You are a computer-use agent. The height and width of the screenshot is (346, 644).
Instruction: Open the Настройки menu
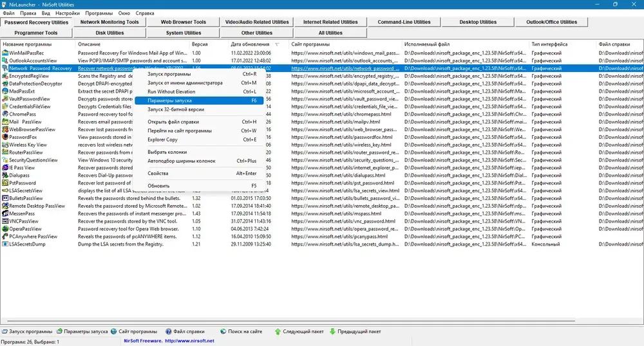[x=68, y=13]
